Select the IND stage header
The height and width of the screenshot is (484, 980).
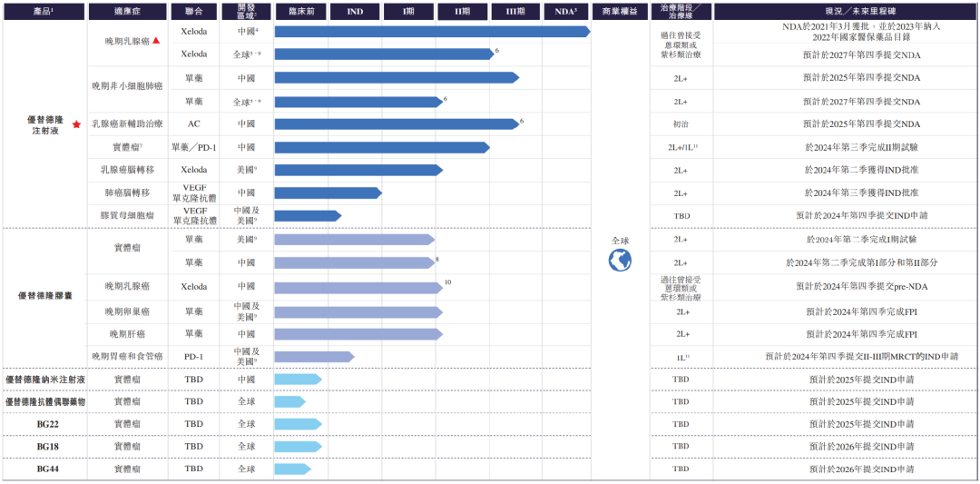tap(355, 11)
